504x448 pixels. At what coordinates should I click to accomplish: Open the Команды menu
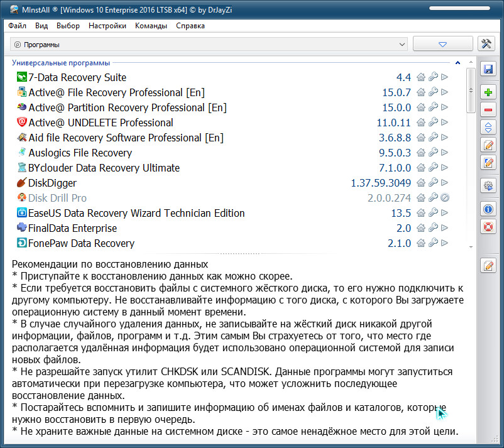[151, 26]
